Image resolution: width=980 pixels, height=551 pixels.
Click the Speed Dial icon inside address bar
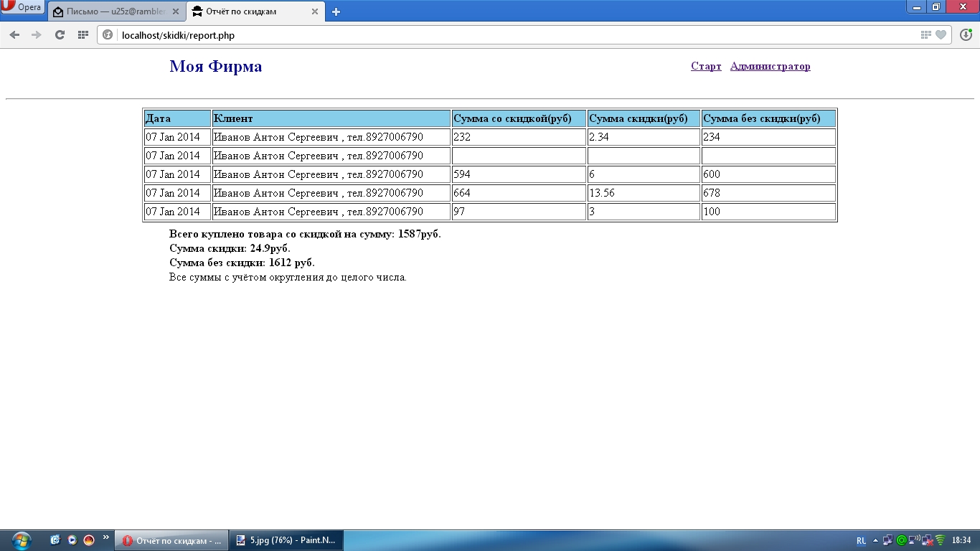point(925,35)
